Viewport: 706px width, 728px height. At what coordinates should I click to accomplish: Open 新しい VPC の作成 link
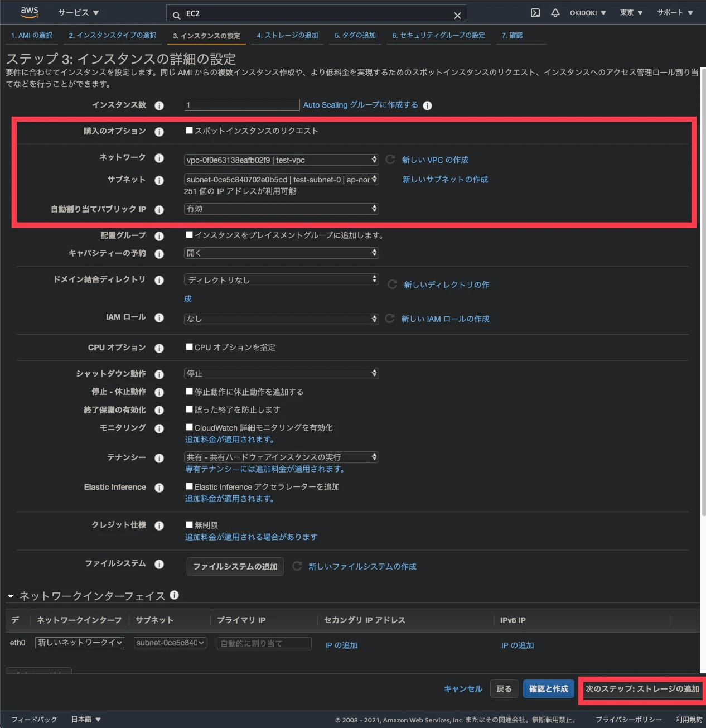(436, 160)
